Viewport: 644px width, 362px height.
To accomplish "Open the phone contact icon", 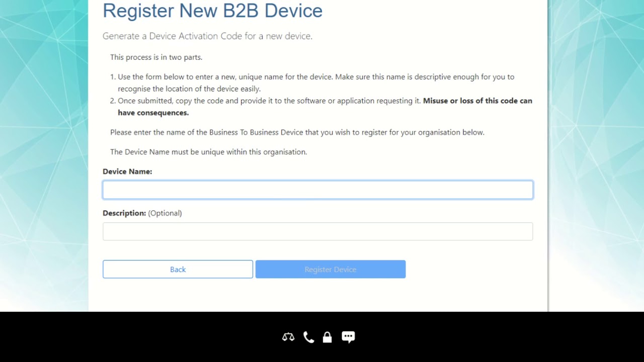I will pos(309,337).
